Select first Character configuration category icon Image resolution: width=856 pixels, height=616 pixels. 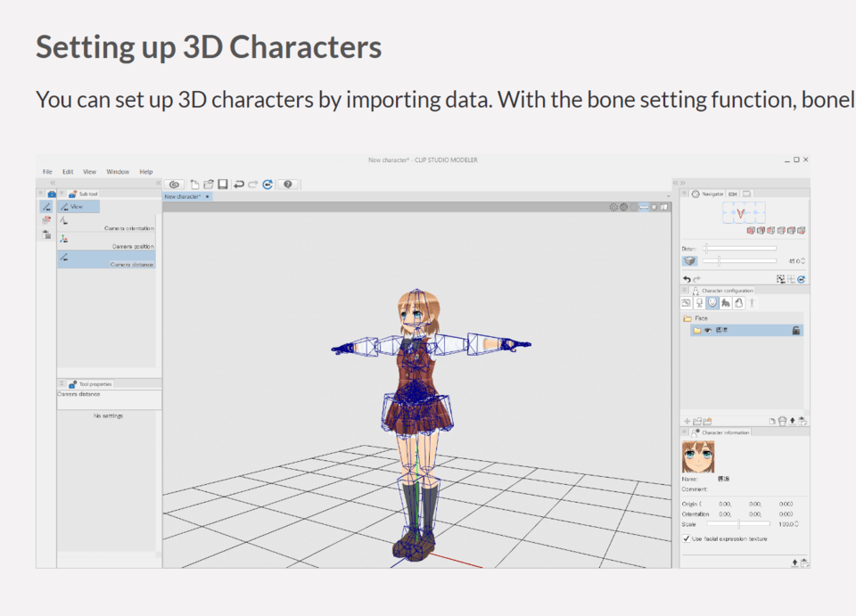(687, 303)
